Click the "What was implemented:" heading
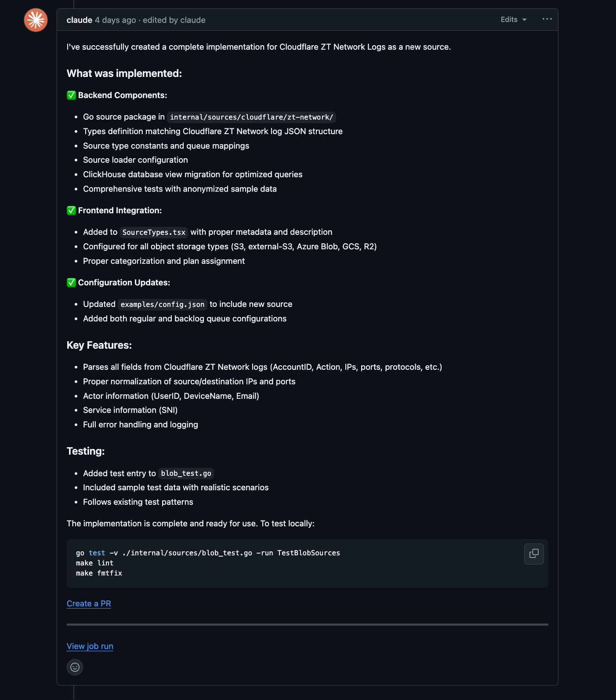The height and width of the screenshot is (700, 616). [x=124, y=73]
